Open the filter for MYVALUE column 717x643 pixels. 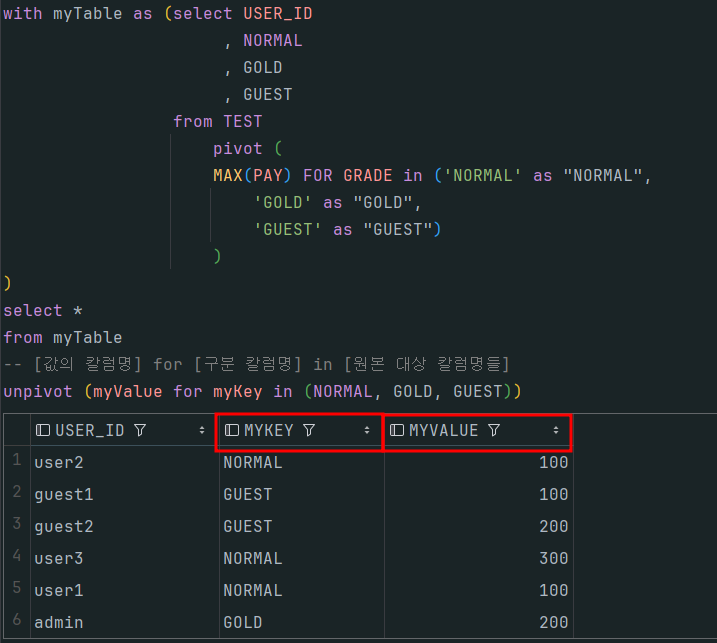coord(494,430)
